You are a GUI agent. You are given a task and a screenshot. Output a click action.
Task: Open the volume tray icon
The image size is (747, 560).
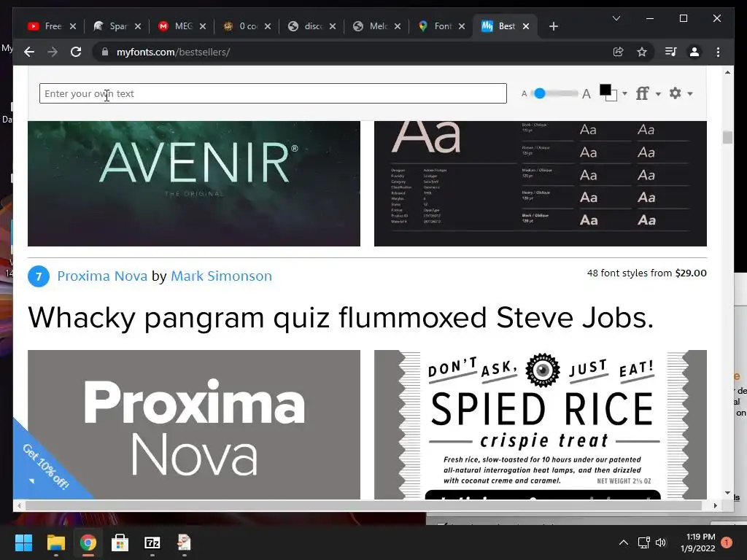pyautogui.click(x=661, y=542)
